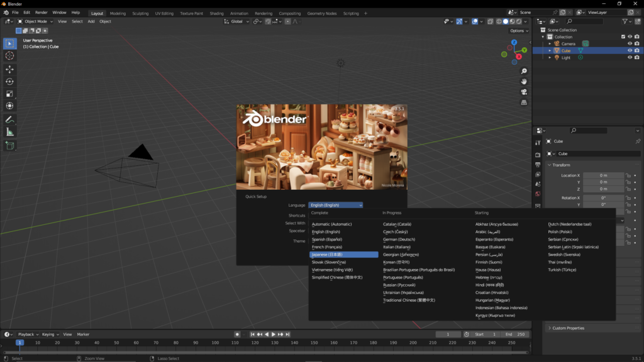Screen dimensions: 644x362
Task: Switch to Geometry Nodes workspace tab
Action: (x=321, y=13)
